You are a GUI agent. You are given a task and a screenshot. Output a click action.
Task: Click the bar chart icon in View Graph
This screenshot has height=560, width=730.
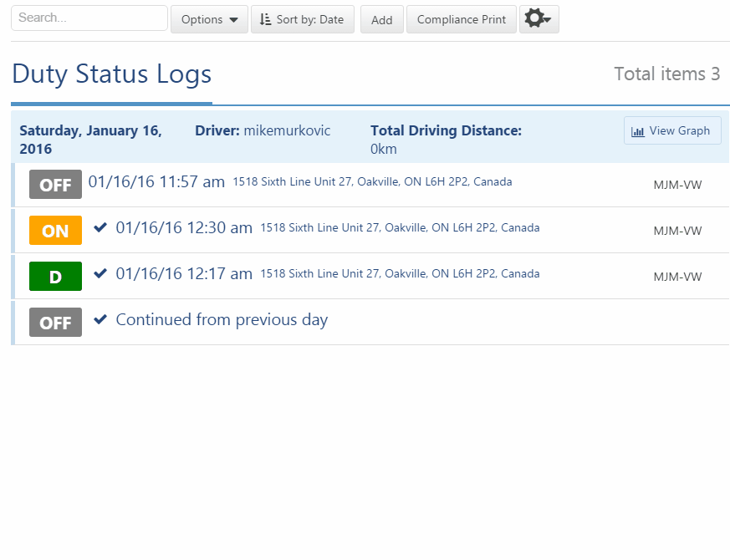click(x=639, y=130)
